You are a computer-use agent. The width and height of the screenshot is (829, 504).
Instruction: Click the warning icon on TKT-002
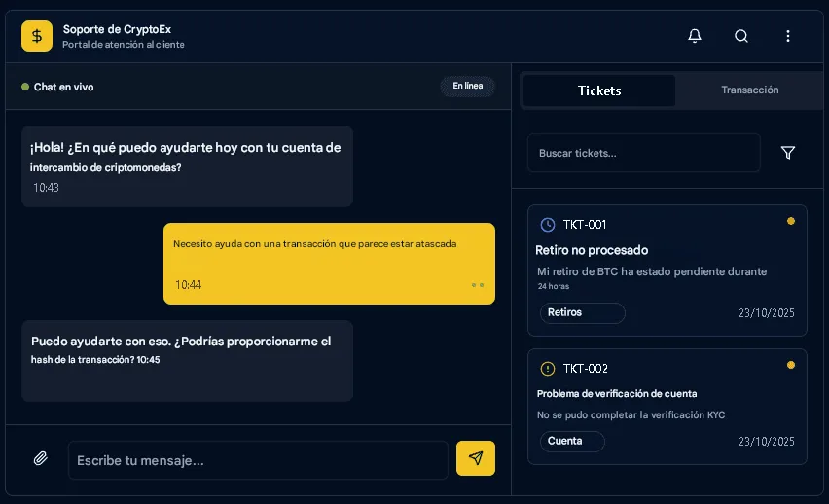click(548, 369)
